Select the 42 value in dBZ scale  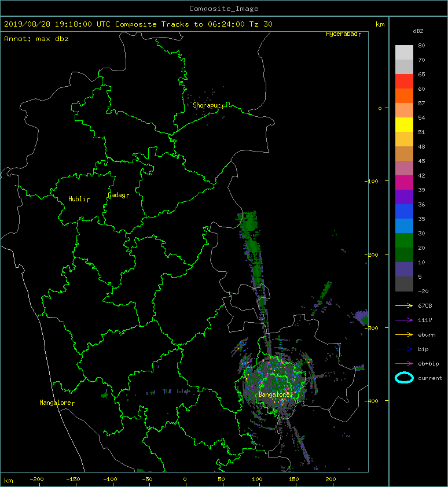coord(421,175)
